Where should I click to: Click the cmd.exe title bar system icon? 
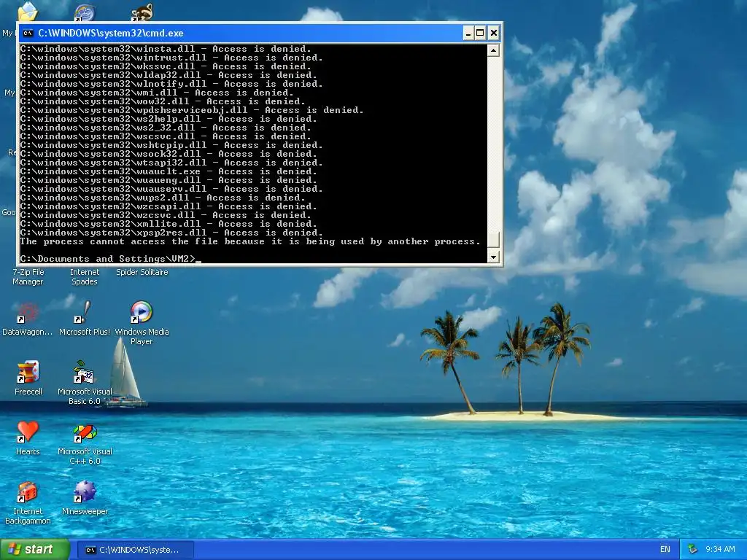pyautogui.click(x=28, y=33)
